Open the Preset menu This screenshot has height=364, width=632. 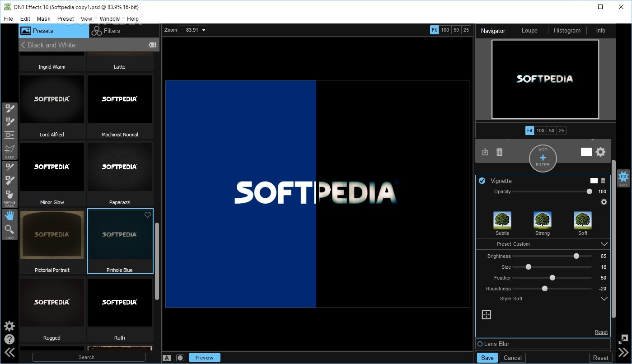tap(66, 19)
